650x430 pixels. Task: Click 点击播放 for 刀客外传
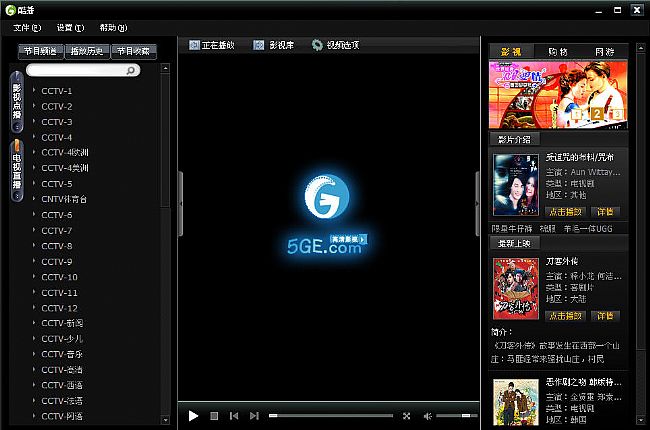tap(565, 316)
